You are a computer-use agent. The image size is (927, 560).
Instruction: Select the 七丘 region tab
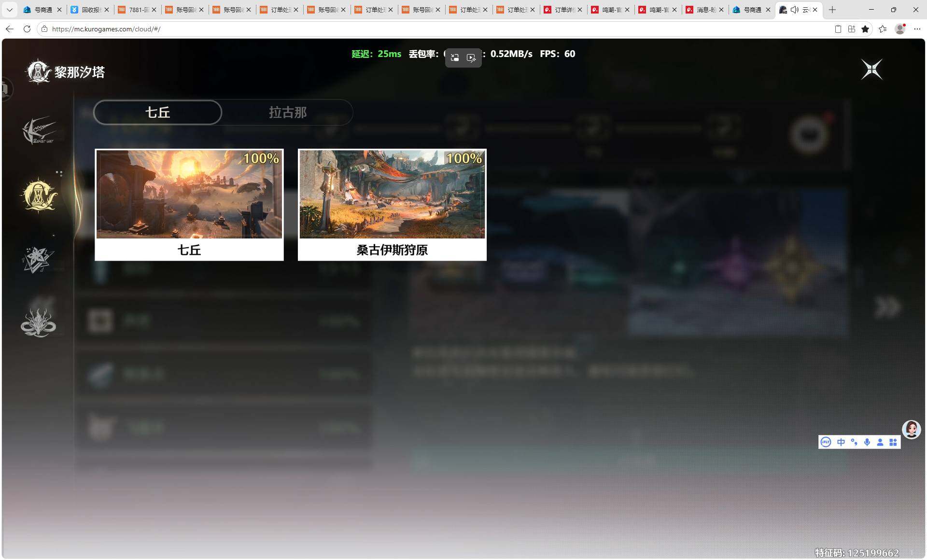pyautogui.click(x=157, y=112)
